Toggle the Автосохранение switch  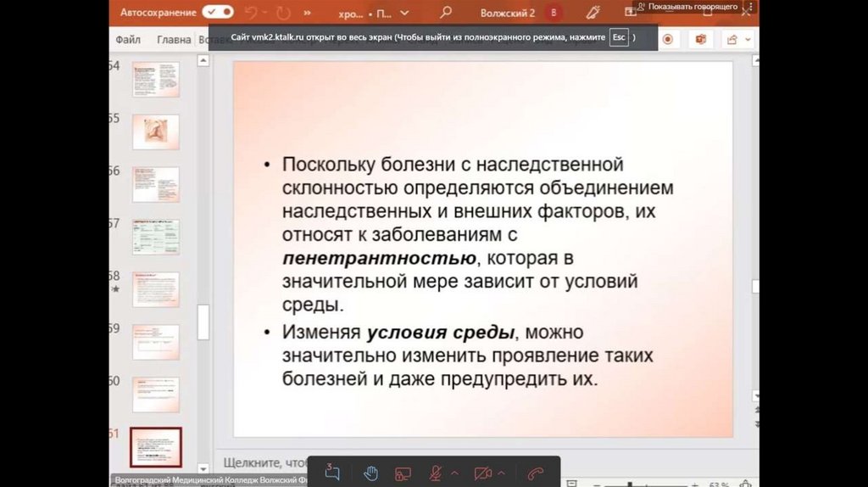point(217,13)
